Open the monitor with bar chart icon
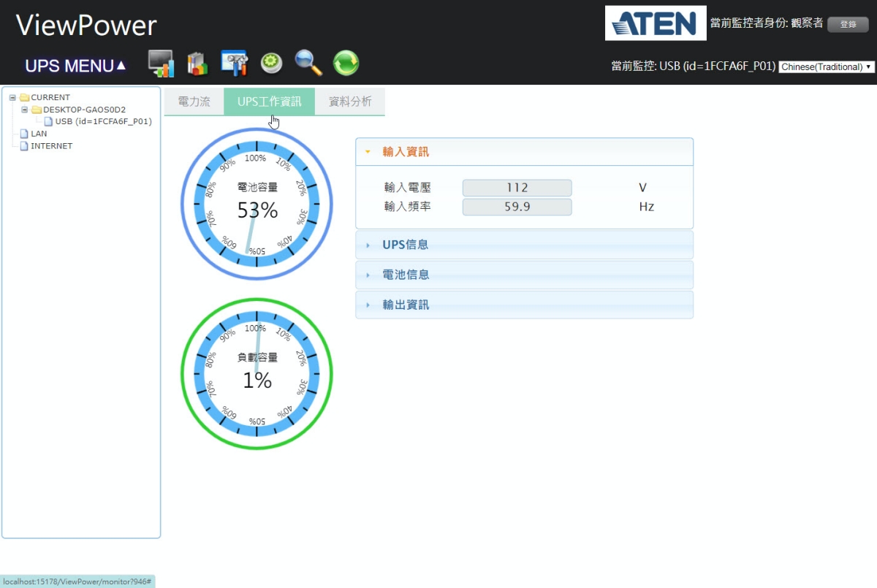The width and height of the screenshot is (877, 588). [161, 64]
